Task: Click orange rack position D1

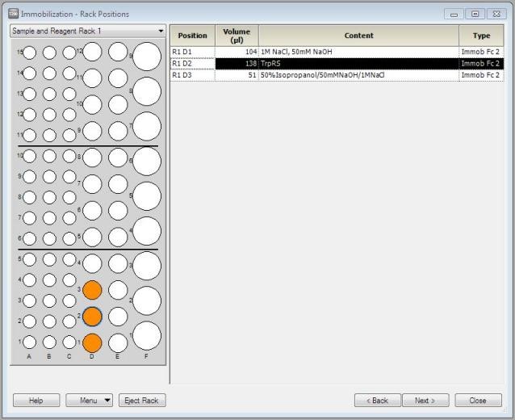Action: pos(92,342)
